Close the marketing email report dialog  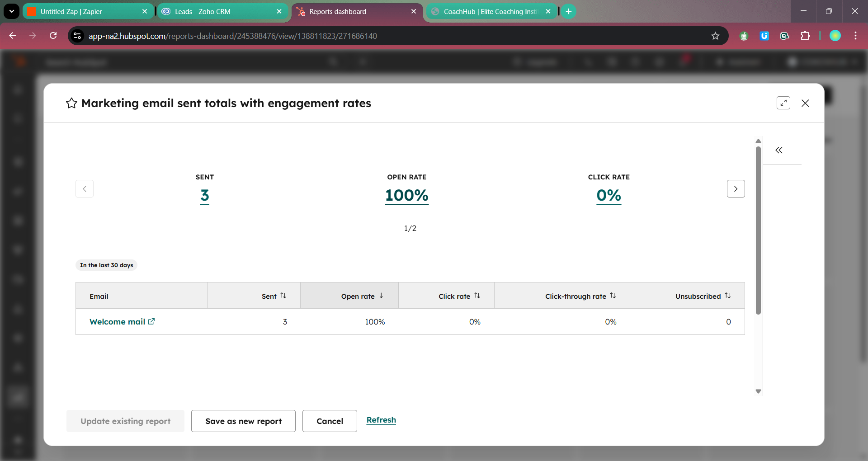click(805, 103)
